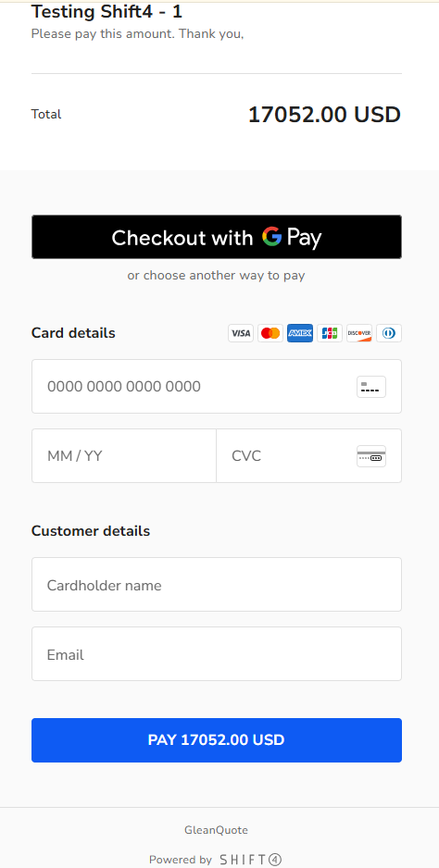Click the Powered by text
This screenshot has width=439, height=868.
point(181,860)
